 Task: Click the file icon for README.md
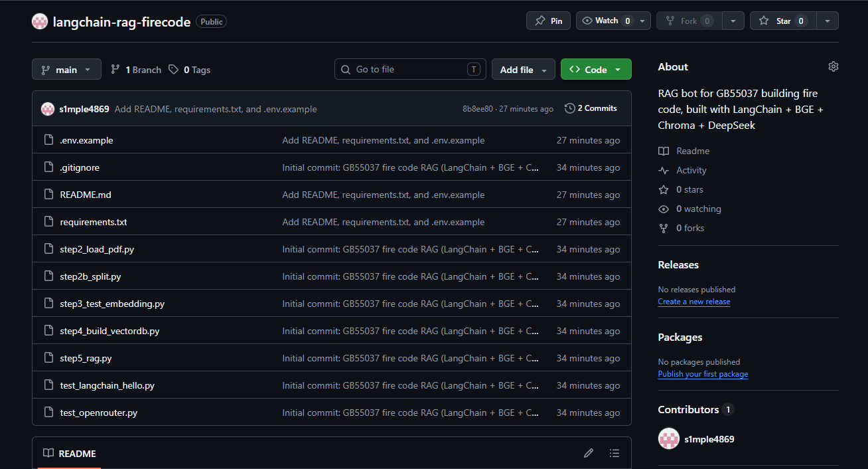point(48,195)
